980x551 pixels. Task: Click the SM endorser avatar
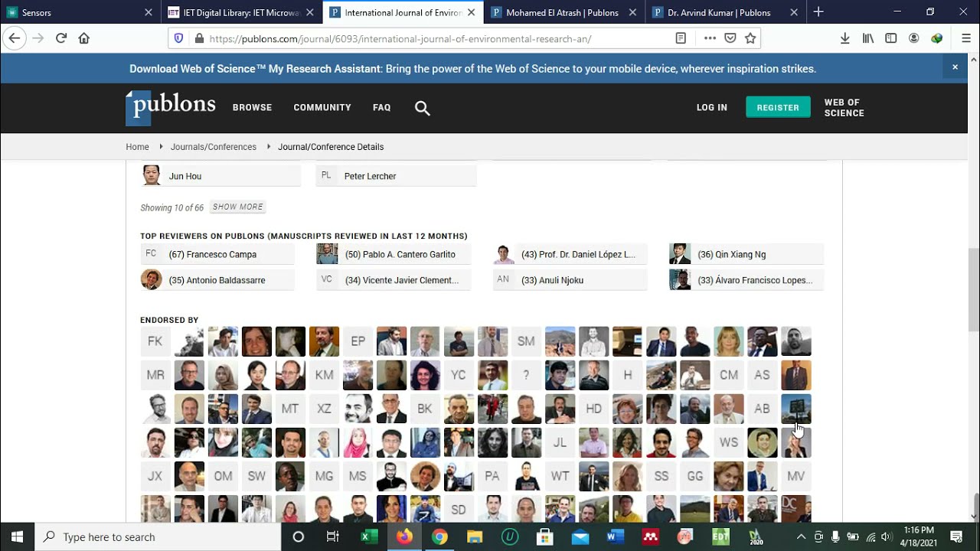526,341
